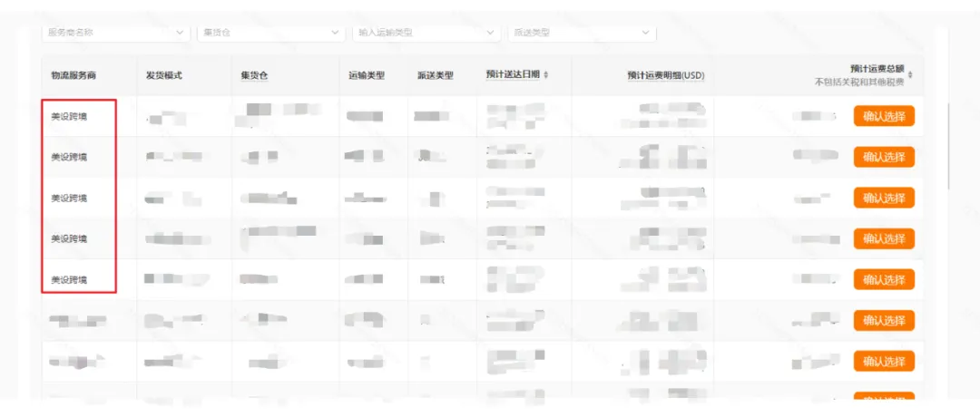Select 美设跨境 text in the fifth row
The image size is (980, 417).
[69, 280]
